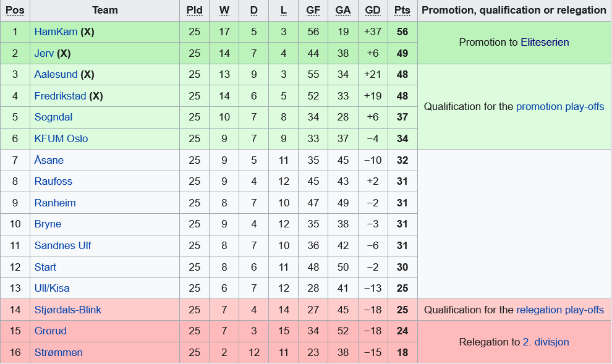
Task: Open the Sogndal team link
Action: 53,117
